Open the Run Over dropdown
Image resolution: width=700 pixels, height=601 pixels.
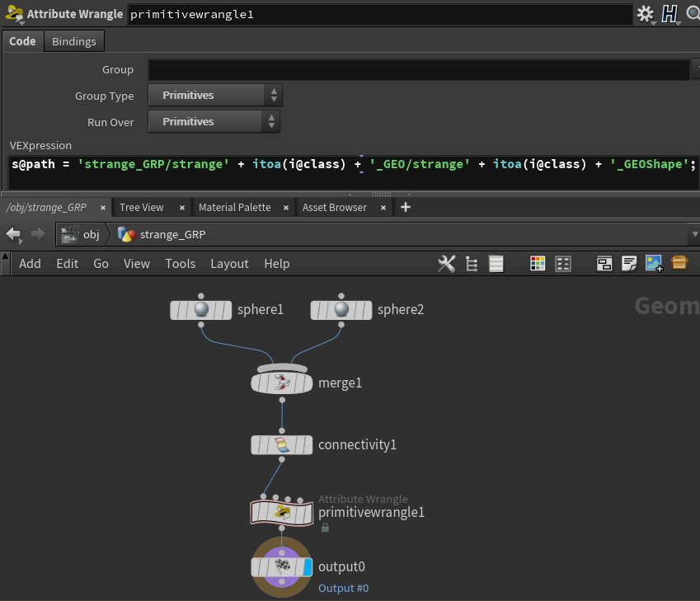(214, 122)
